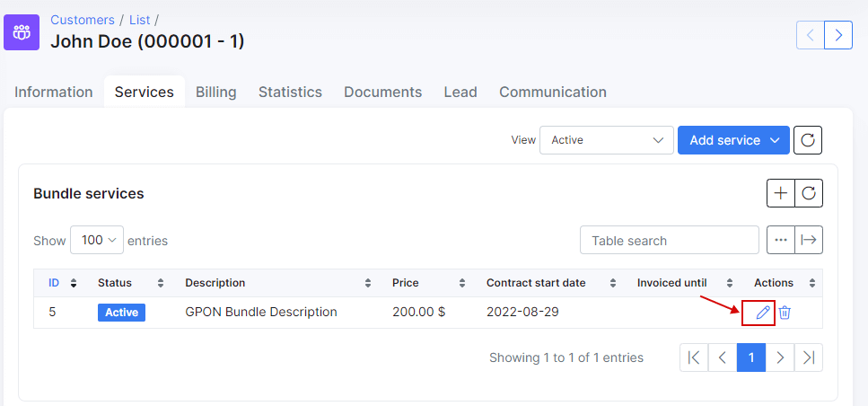Expand the Add service dropdown
The width and height of the screenshot is (868, 406).
[x=733, y=140]
